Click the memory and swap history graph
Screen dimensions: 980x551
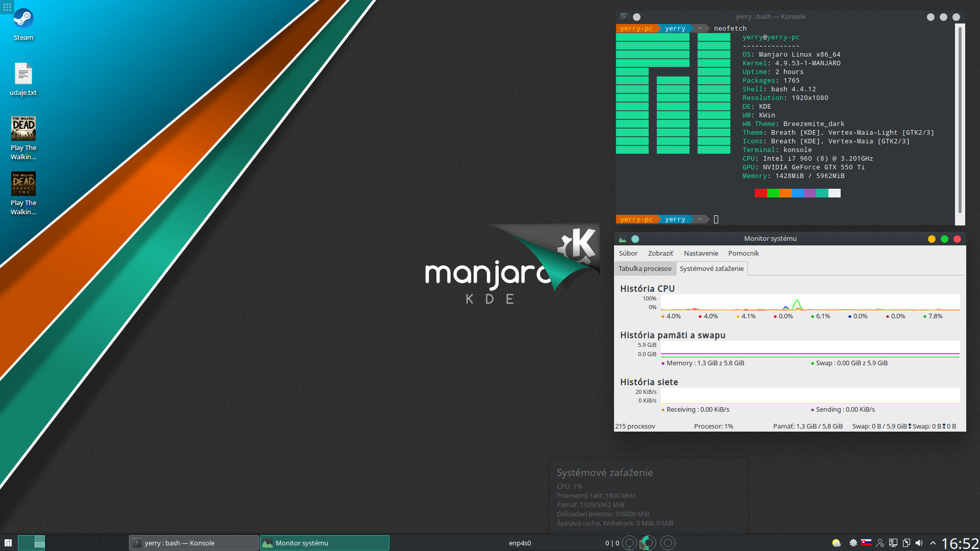(810, 349)
